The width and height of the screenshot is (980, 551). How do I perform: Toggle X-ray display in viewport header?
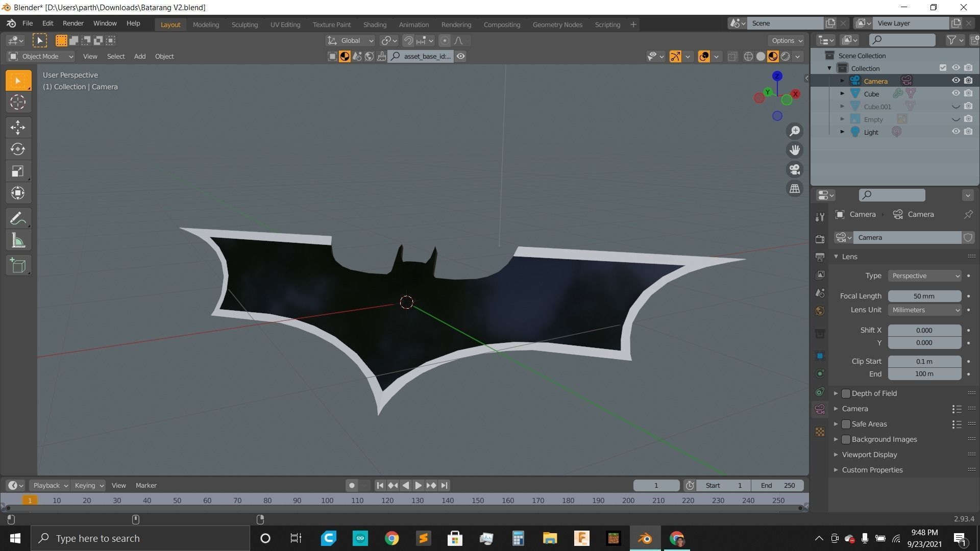pos(732,57)
